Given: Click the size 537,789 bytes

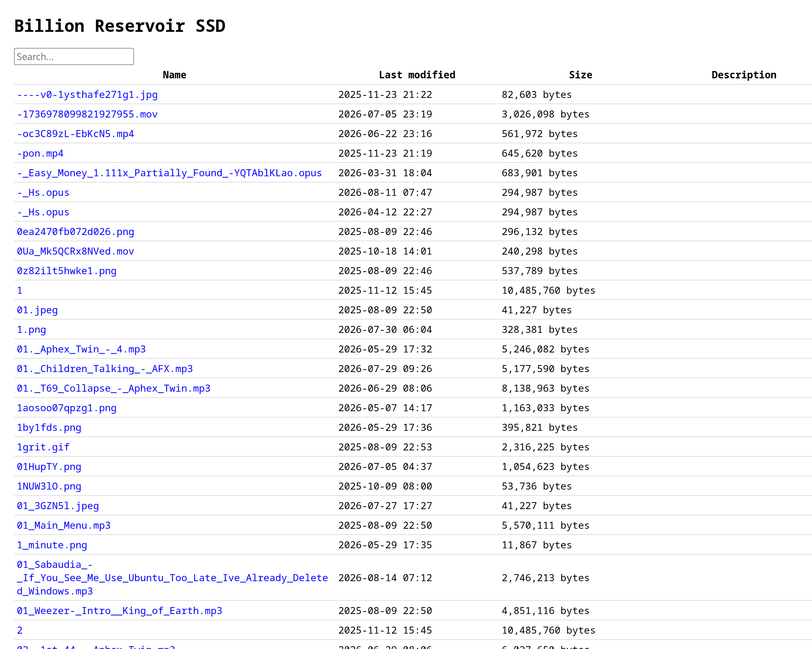Looking at the screenshot, I should 539,271.
